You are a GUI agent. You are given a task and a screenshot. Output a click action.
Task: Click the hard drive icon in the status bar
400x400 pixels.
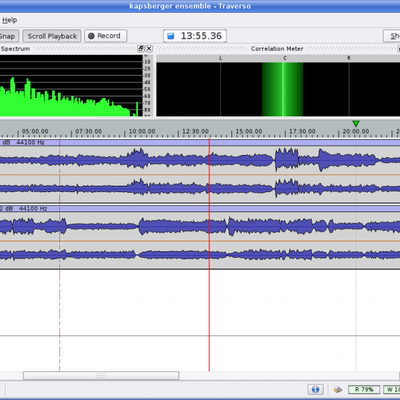click(x=337, y=389)
